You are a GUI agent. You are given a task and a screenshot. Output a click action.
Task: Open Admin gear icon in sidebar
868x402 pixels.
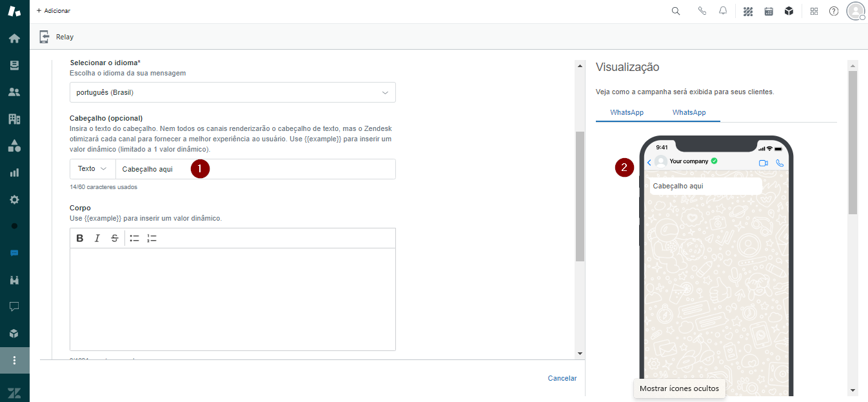14,199
